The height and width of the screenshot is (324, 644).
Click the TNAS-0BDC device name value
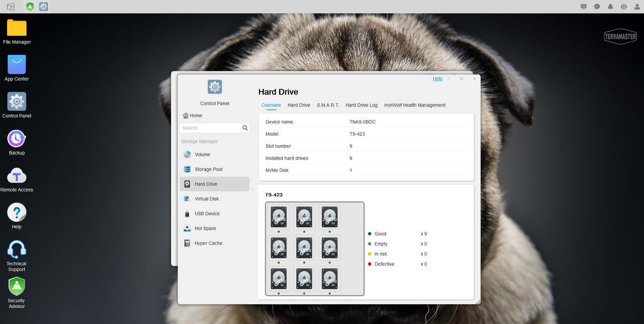tap(363, 122)
